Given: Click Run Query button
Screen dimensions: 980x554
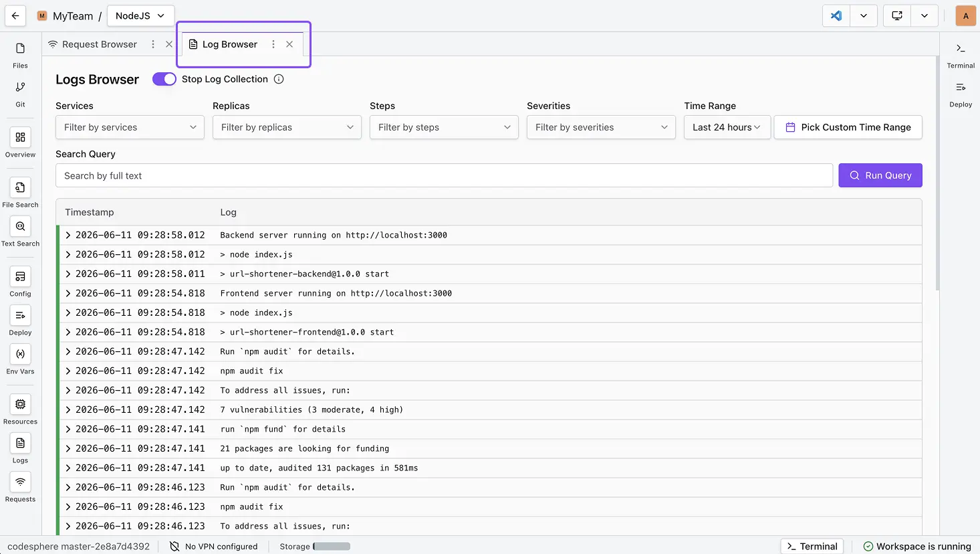Looking at the screenshot, I should pos(880,175).
